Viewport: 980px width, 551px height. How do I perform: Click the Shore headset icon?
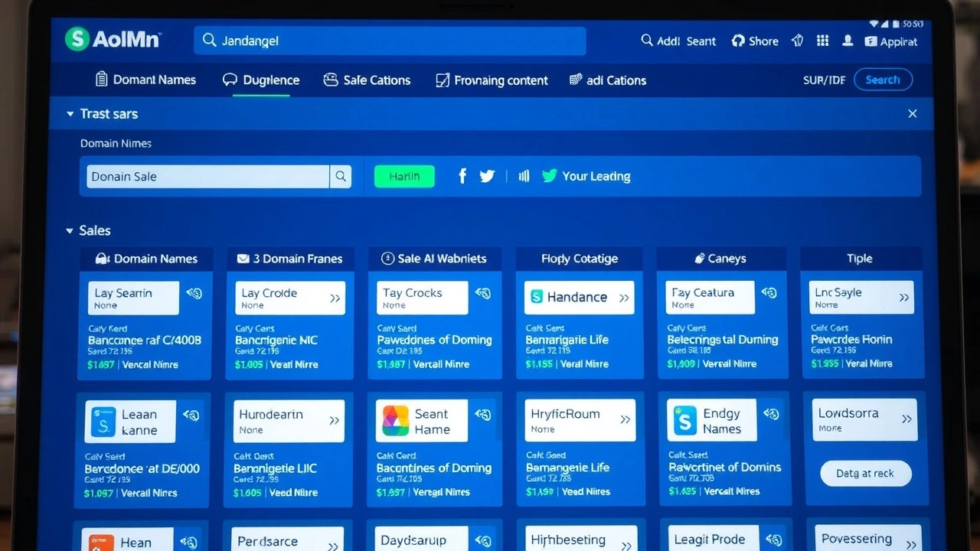coord(738,41)
